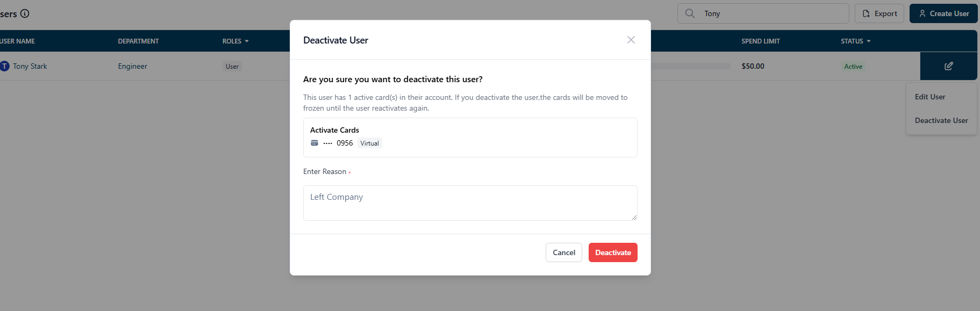
Task: Cancel the deactivation dialog
Action: click(564, 252)
